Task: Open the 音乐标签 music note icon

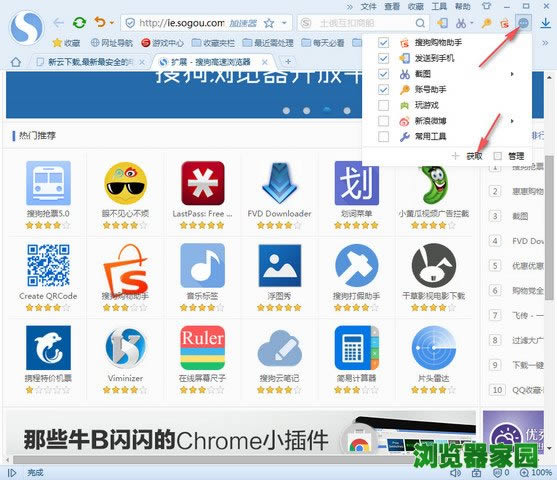Action: point(202,265)
